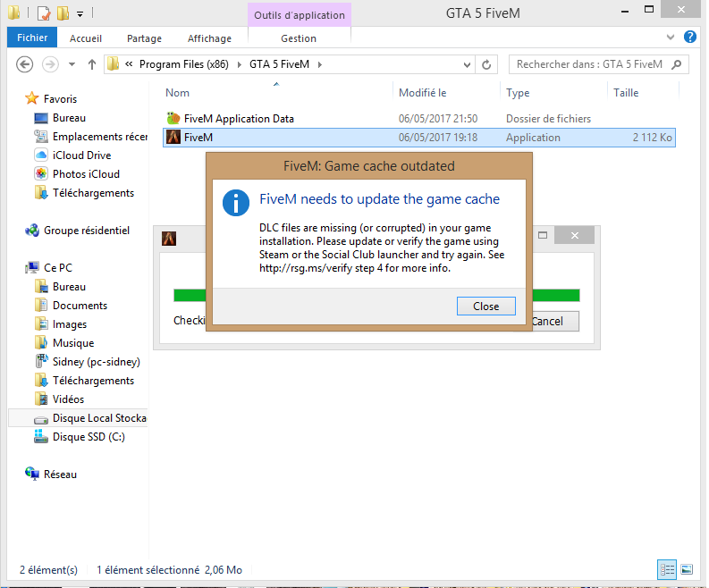Click the FiveM file name
Image resolution: width=709 pixels, height=588 pixels.
pos(198,138)
